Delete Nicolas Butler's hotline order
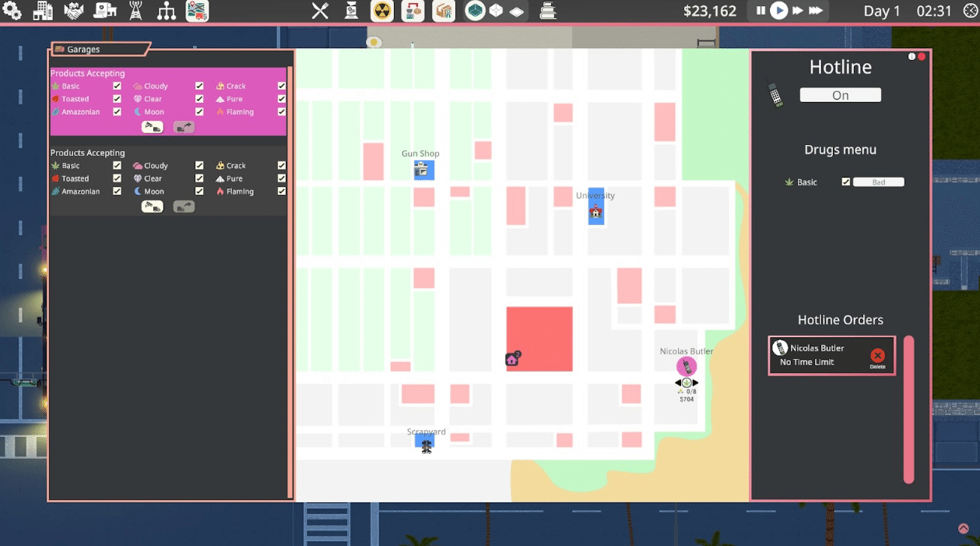The height and width of the screenshot is (546, 980). coord(878,358)
